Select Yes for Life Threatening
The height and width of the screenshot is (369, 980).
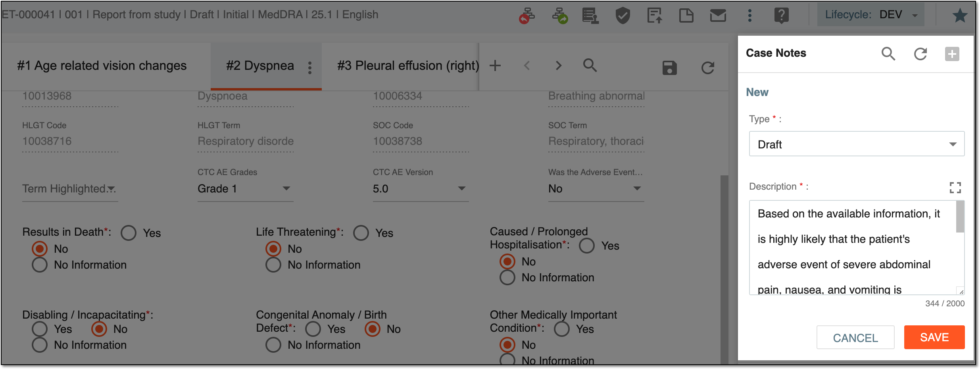click(x=361, y=233)
